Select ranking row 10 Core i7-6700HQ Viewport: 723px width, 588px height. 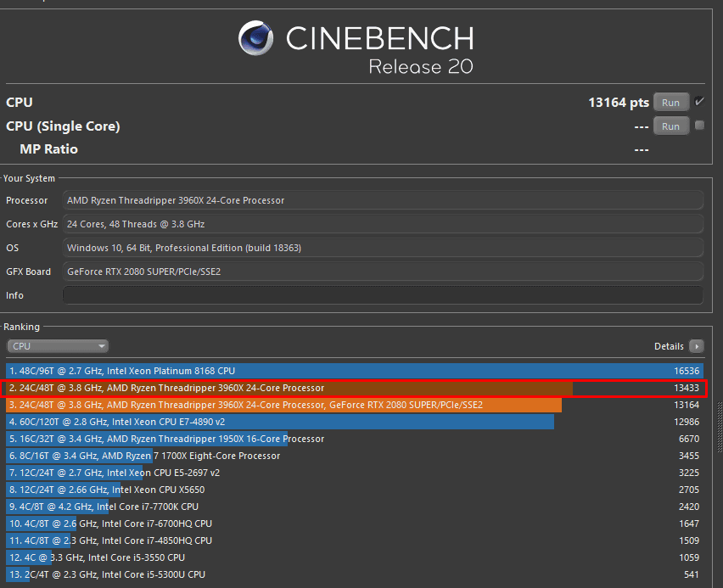355,524
